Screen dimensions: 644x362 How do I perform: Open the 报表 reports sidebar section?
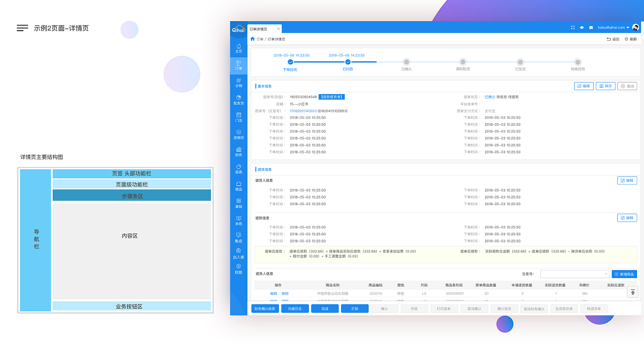click(238, 169)
